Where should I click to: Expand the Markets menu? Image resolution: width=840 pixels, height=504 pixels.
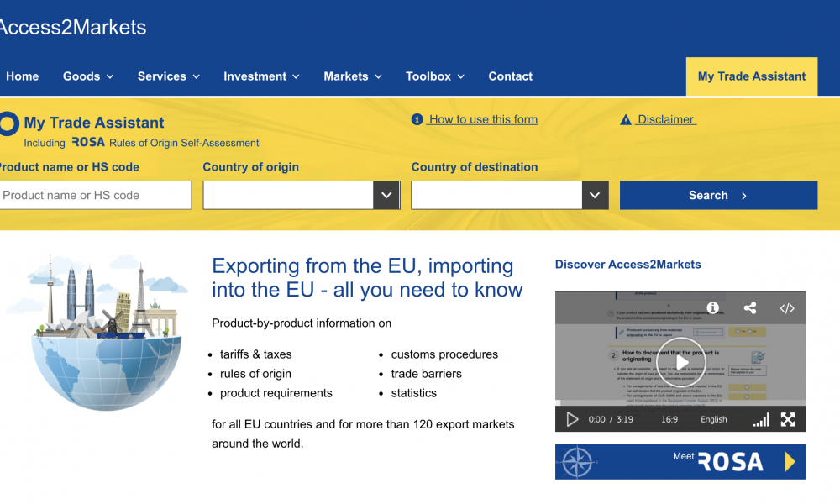[x=353, y=76]
